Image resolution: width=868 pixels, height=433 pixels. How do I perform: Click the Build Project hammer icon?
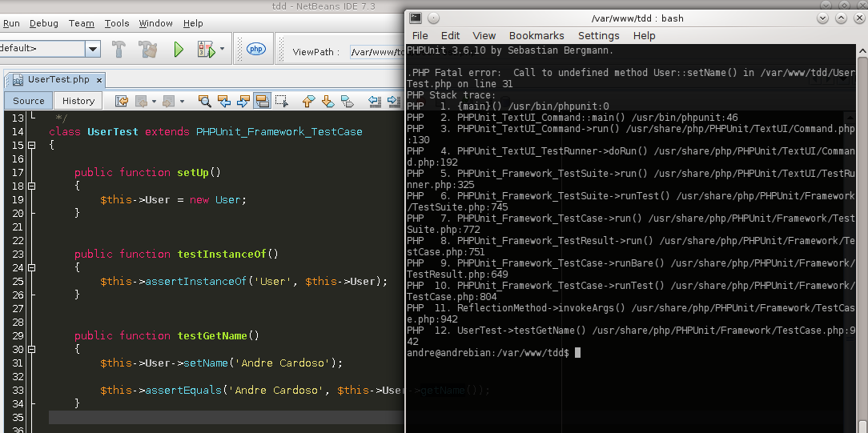point(119,49)
